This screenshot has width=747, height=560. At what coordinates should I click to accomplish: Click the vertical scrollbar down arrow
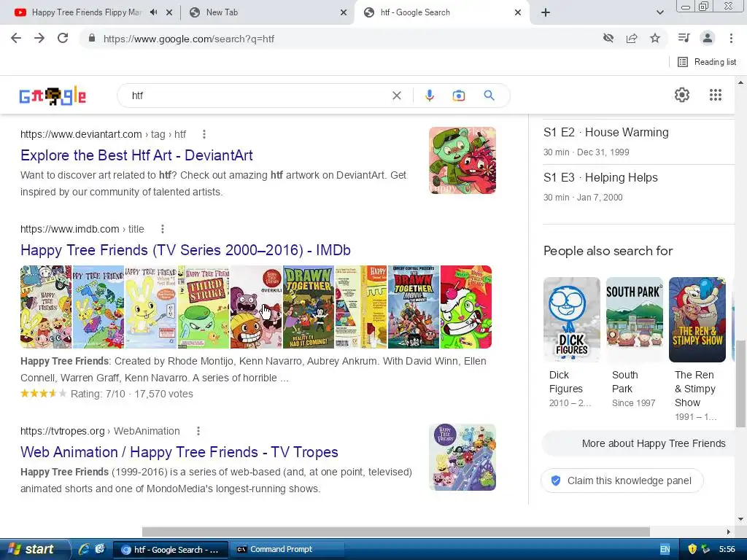pos(740,519)
